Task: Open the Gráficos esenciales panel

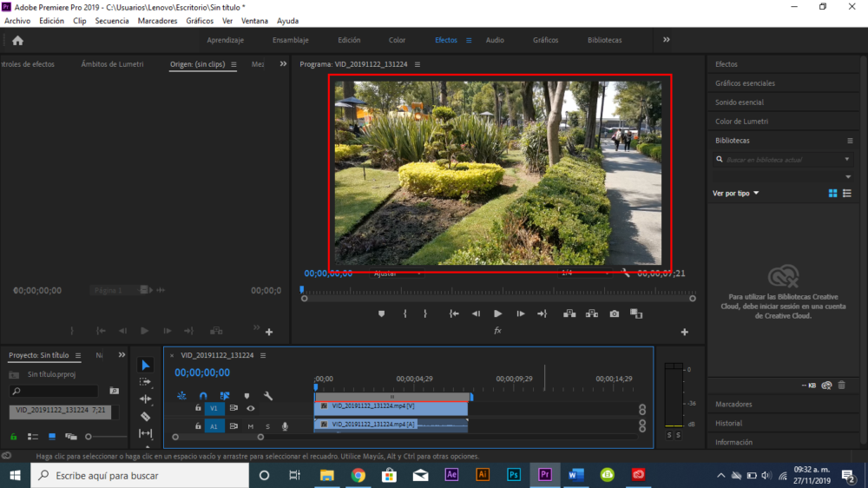Action: (x=745, y=83)
